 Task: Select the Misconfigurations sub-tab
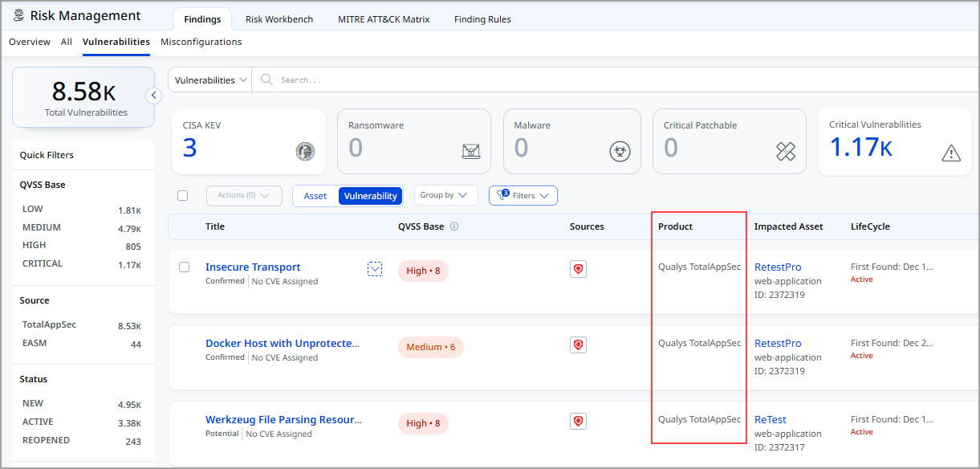(201, 42)
